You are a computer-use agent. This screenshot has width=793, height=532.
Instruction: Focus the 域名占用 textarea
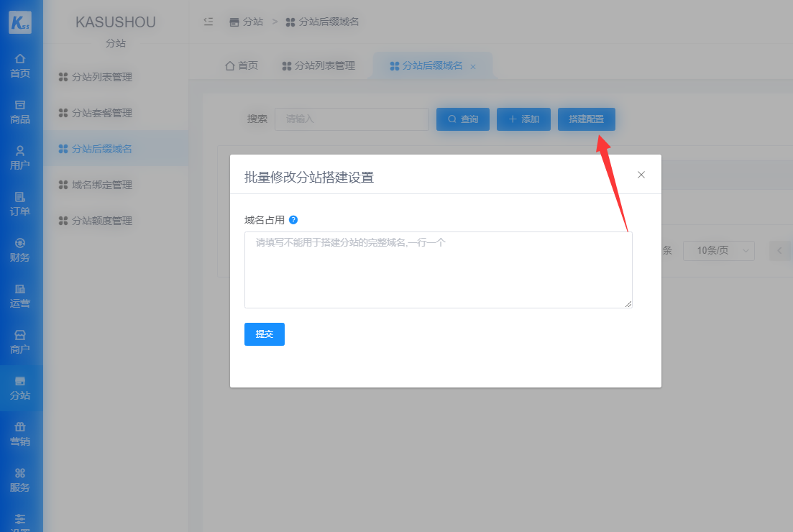(439, 270)
